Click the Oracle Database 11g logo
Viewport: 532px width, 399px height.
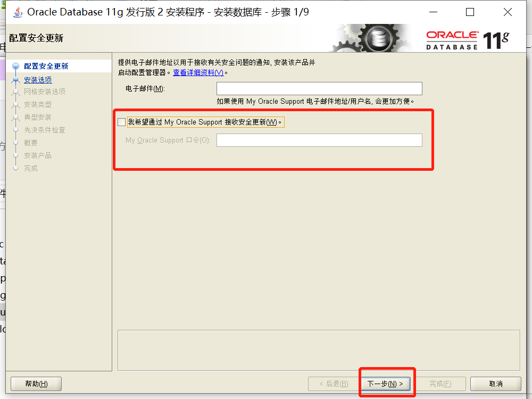pos(468,40)
